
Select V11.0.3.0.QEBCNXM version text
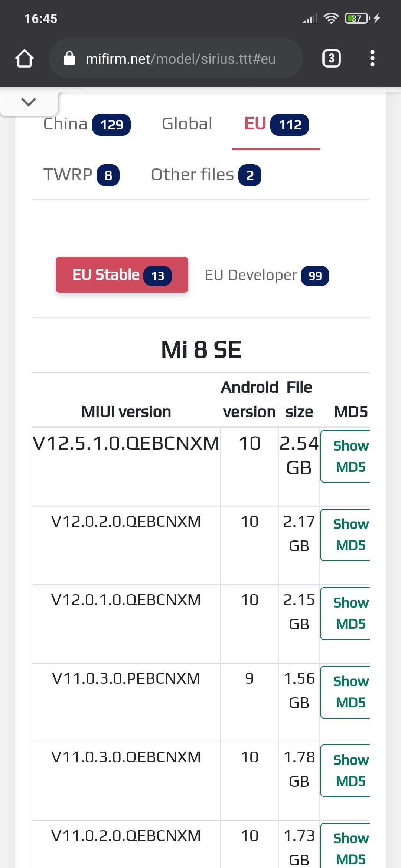(x=126, y=757)
